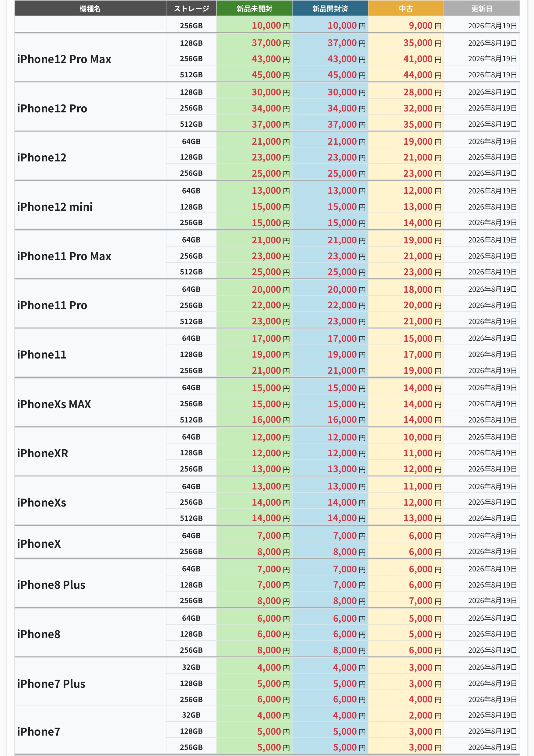Viewport: 534px width, 756px height.
Task: Open the iPhoneXR model entry
Action: click(x=43, y=453)
